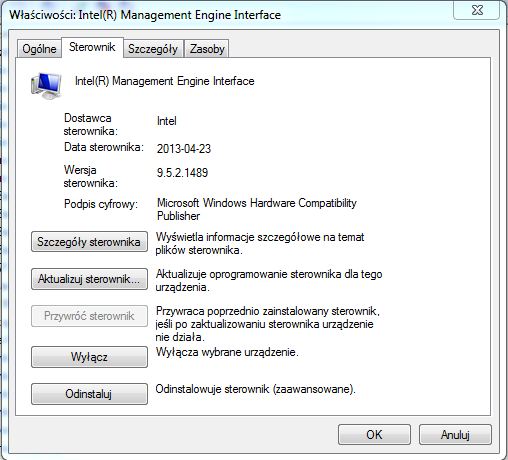Click the device computer monitor icon

click(x=46, y=86)
